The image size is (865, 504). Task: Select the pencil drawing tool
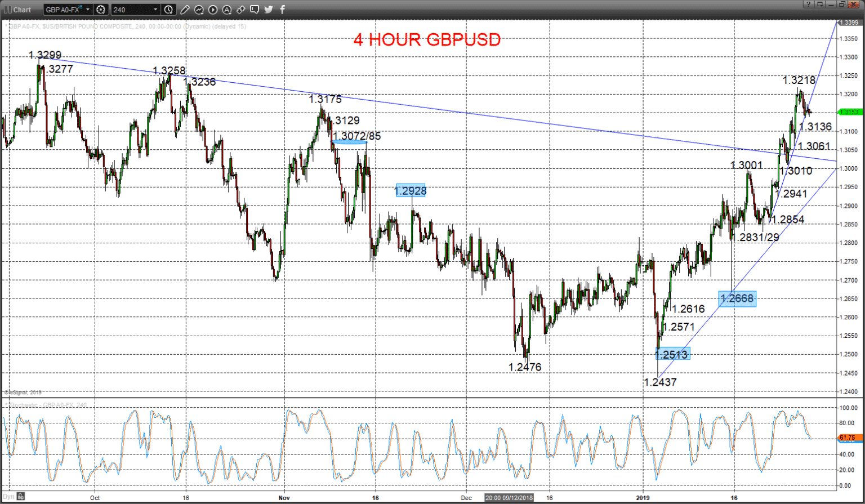[185, 10]
